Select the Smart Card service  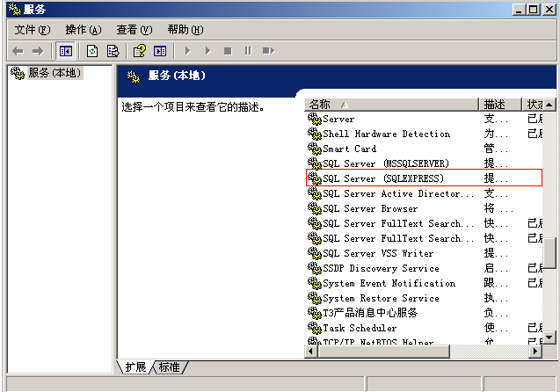tap(425, 149)
